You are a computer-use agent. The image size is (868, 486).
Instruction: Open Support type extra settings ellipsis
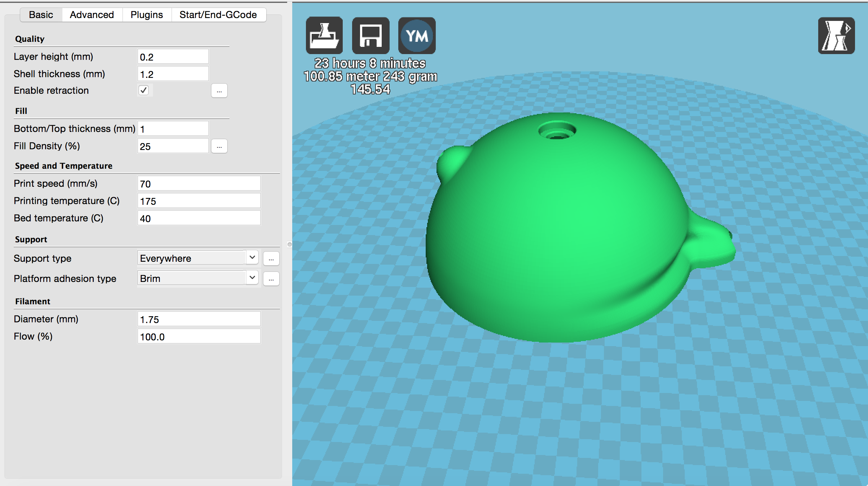click(271, 259)
